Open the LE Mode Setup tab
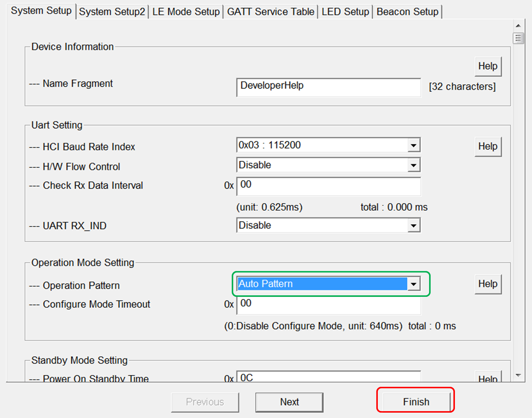 186,12
